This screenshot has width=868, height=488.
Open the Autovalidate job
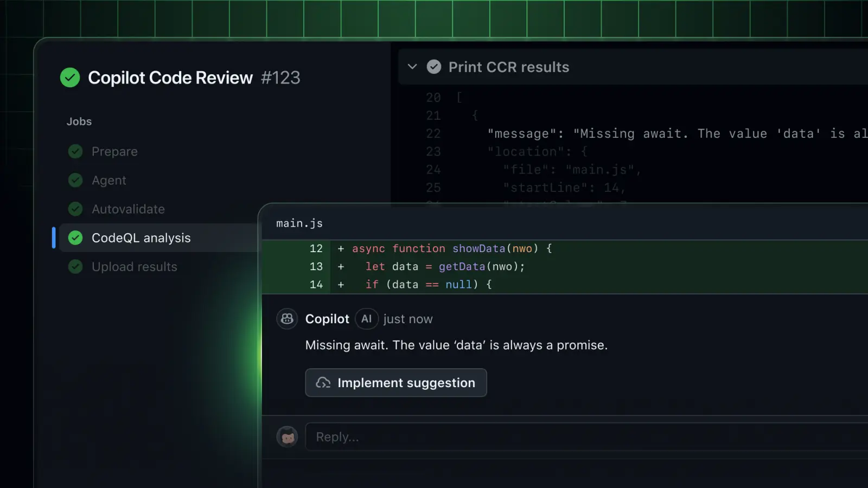[x=128, y=209]
